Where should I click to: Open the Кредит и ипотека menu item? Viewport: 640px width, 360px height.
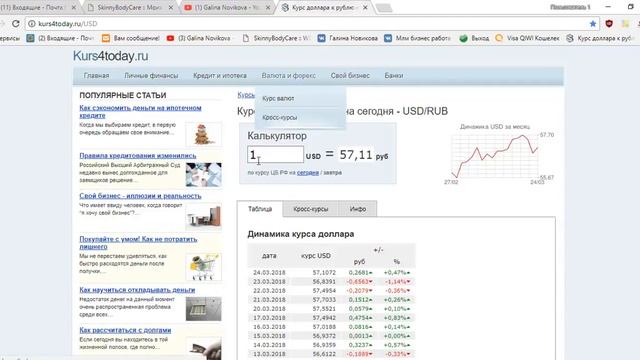tap(220, 76)
